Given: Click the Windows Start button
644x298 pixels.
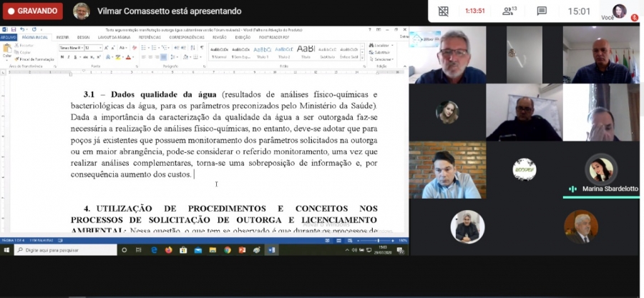Looking at the screenshot, I should coord(6,250).
